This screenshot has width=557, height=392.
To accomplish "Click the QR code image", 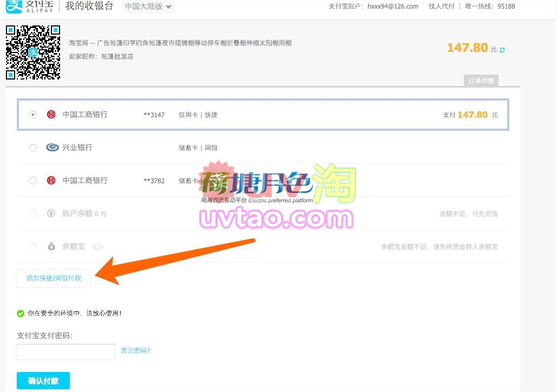I will pos(33,52).
